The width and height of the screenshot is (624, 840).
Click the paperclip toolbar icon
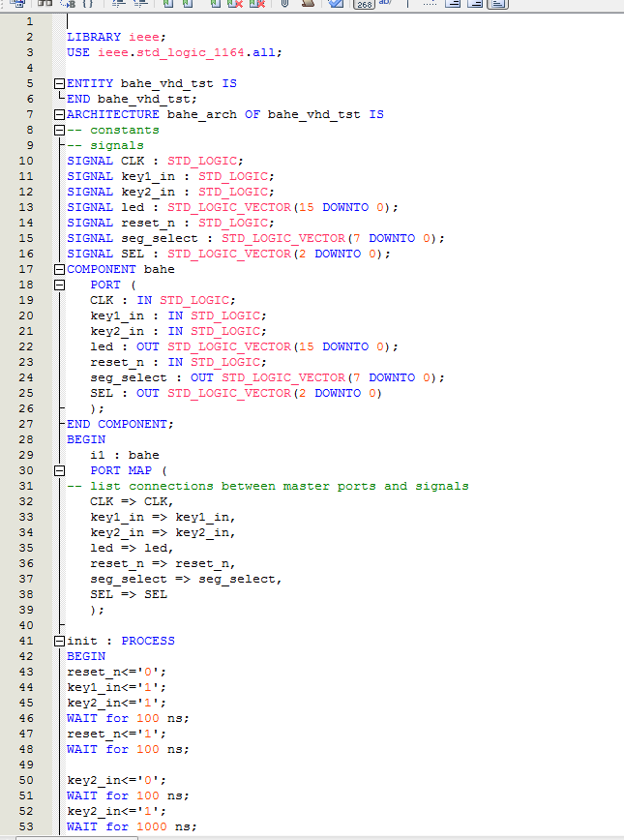click(x=285, y=3)
